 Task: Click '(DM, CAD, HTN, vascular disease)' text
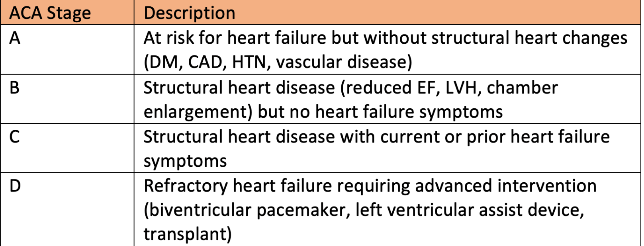pyautogui.click(x=278, y=62)
